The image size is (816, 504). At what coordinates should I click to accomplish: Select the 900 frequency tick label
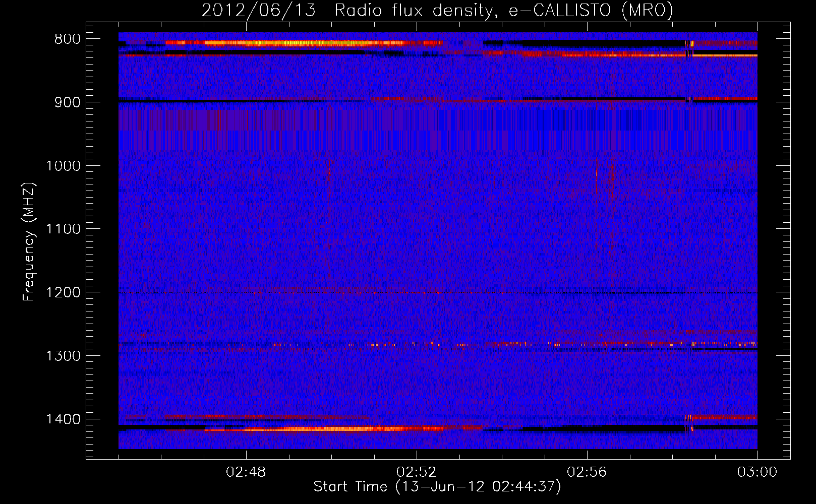pos(67,102)
